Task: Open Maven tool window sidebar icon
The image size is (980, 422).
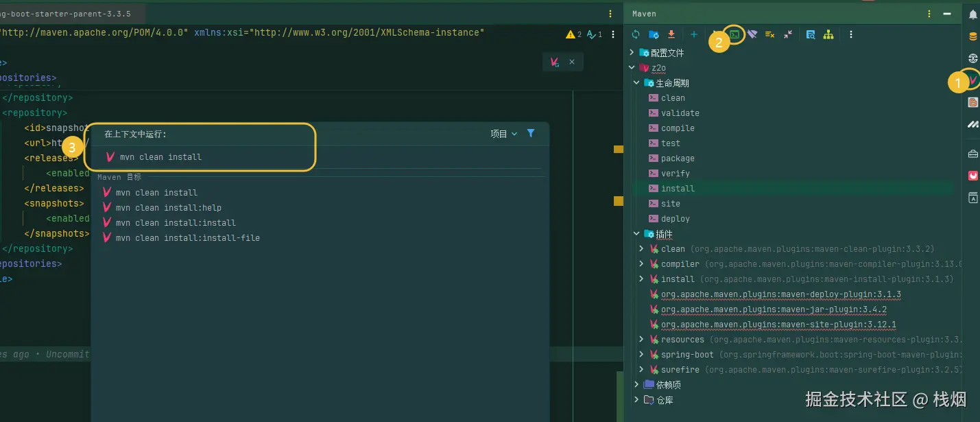Action: coord(972,80)
